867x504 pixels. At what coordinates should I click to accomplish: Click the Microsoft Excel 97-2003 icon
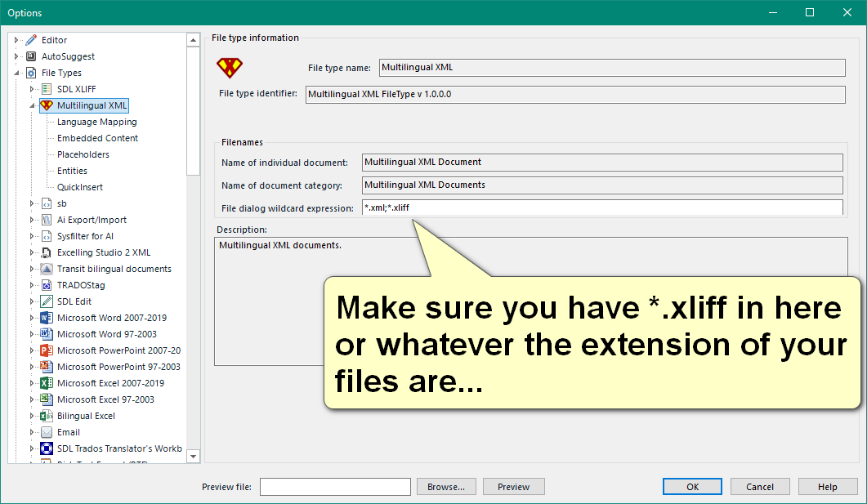coord(47,399)
